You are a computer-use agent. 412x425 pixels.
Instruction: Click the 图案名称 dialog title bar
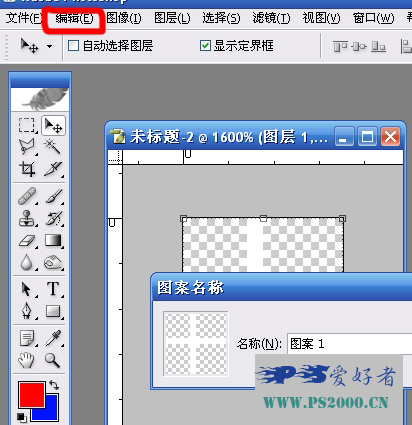coord(282,287)
